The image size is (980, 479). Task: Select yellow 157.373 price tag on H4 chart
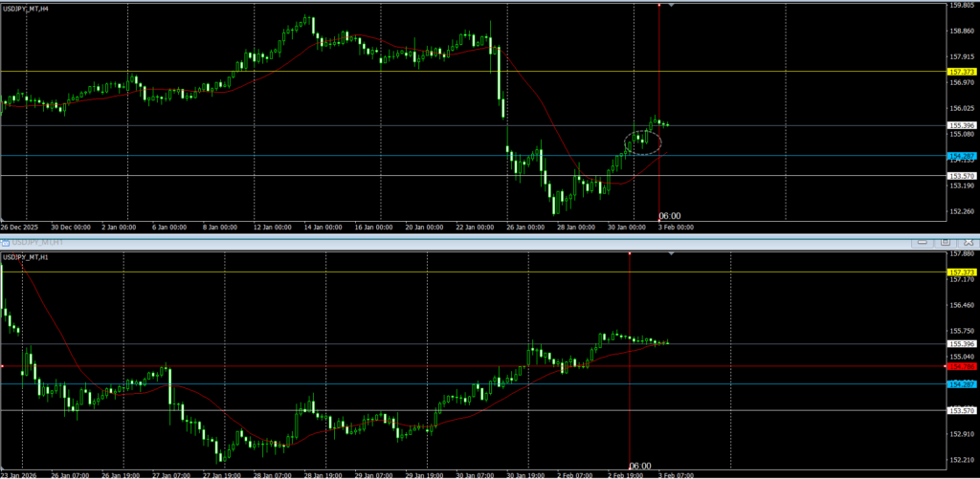coord(961,72)
